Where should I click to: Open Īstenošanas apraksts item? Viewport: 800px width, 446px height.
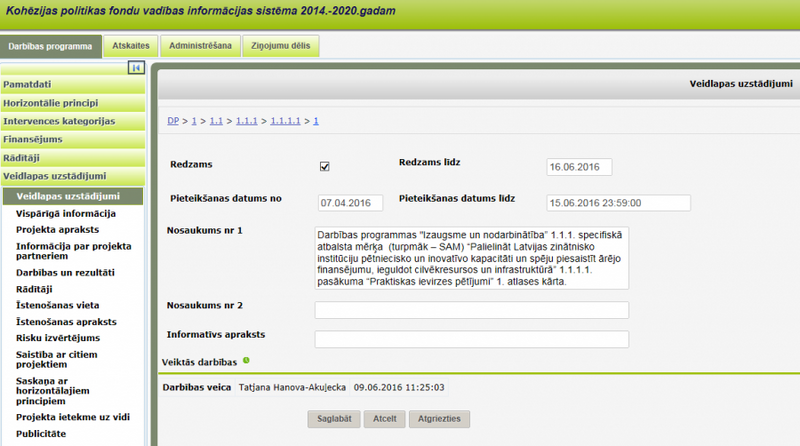(66, 321)
